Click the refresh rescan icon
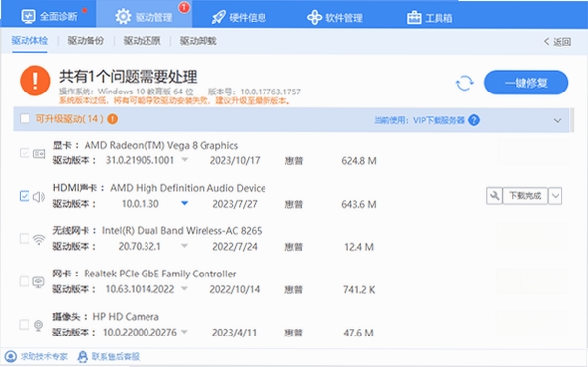 pos(465,83)
